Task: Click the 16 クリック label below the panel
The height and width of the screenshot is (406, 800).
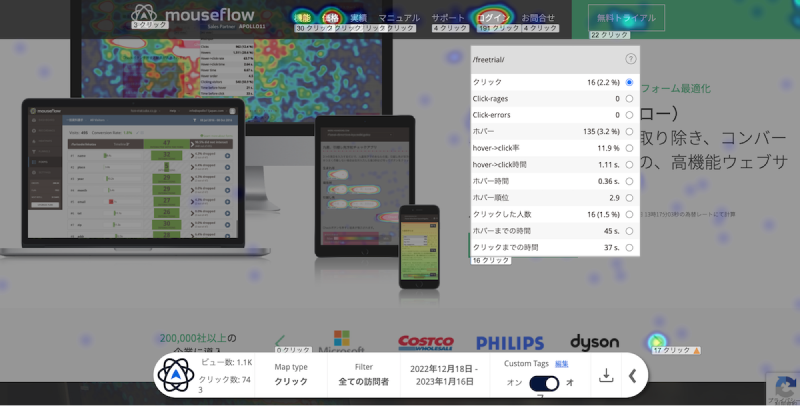Action: 491,260
